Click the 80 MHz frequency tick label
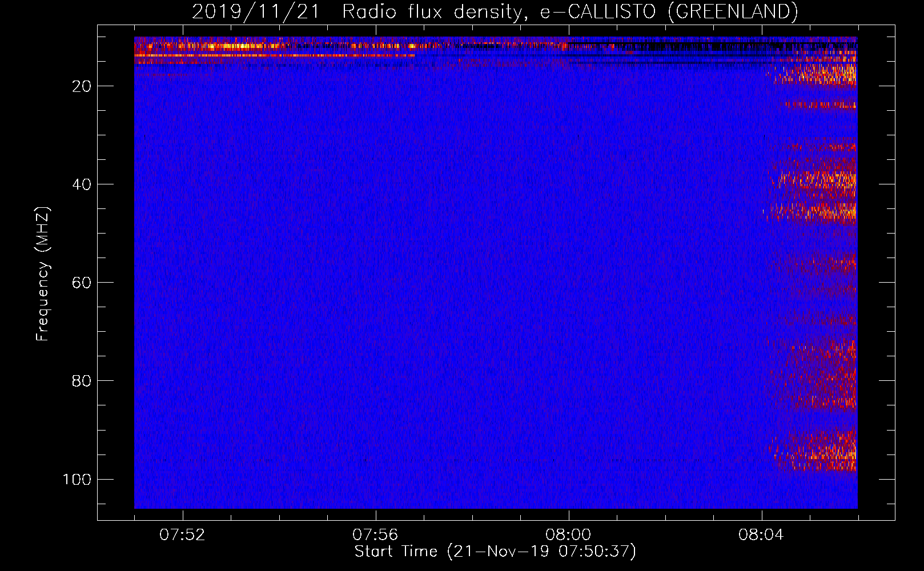 tap(82, 381)
